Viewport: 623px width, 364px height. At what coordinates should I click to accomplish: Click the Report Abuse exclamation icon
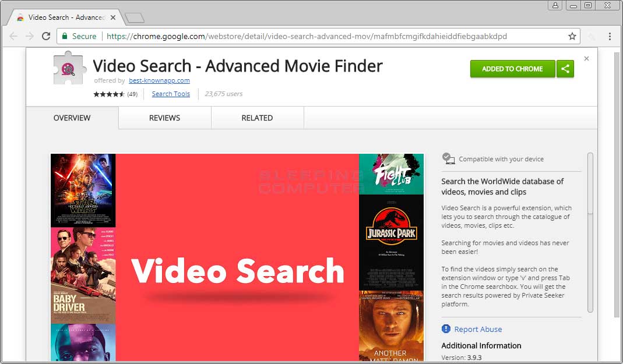pyautogui.click(x=446, y=329)
